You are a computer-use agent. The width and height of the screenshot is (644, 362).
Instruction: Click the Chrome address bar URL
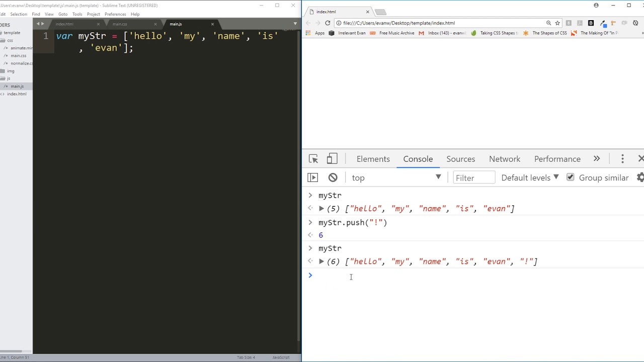click(399, 23)
